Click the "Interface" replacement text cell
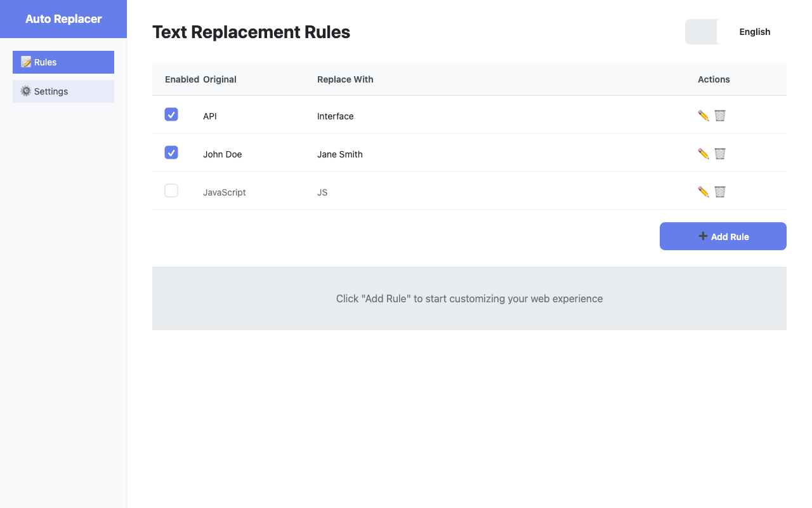This screenshot has width=812, height=508. pos(336,116)
